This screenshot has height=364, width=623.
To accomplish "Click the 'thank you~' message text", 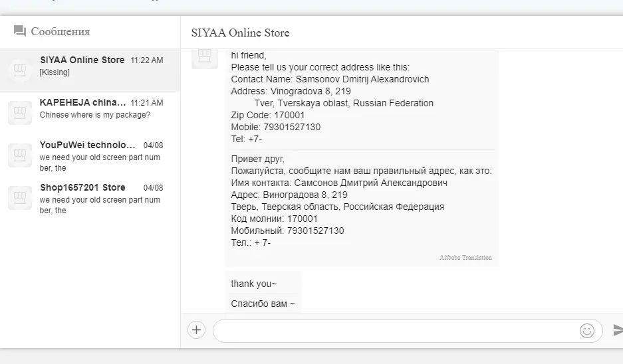I will pos(253,284).
